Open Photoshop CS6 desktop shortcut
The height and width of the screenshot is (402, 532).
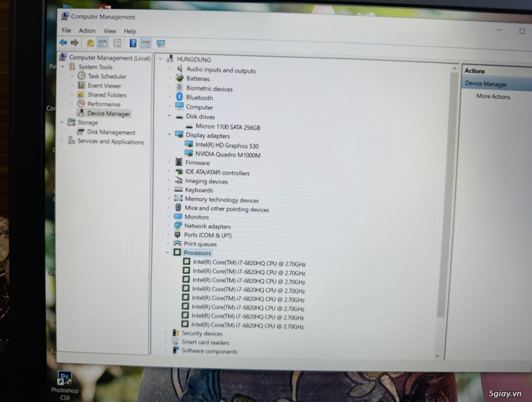coord(64,378)
